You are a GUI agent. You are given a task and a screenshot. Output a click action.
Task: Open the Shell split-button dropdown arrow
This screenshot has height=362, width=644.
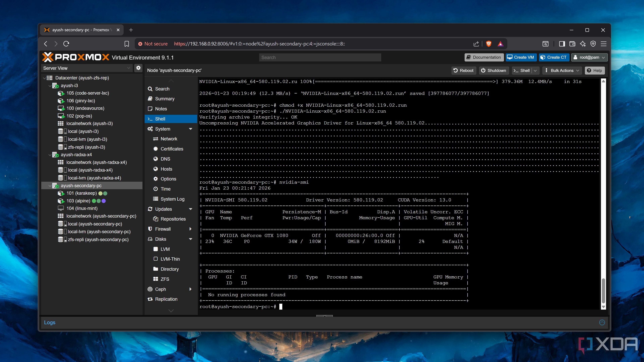pyautogui.click(x=535, y=70)
